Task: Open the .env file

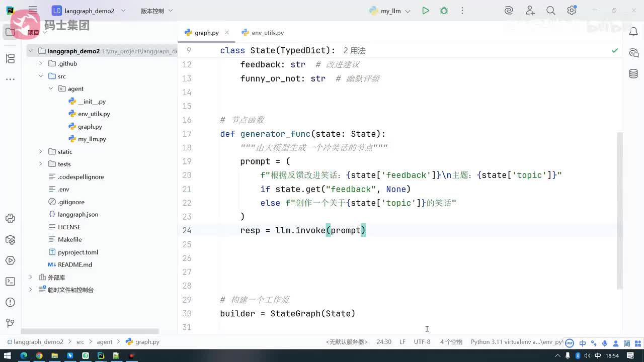Action: (x=63, y=190)
